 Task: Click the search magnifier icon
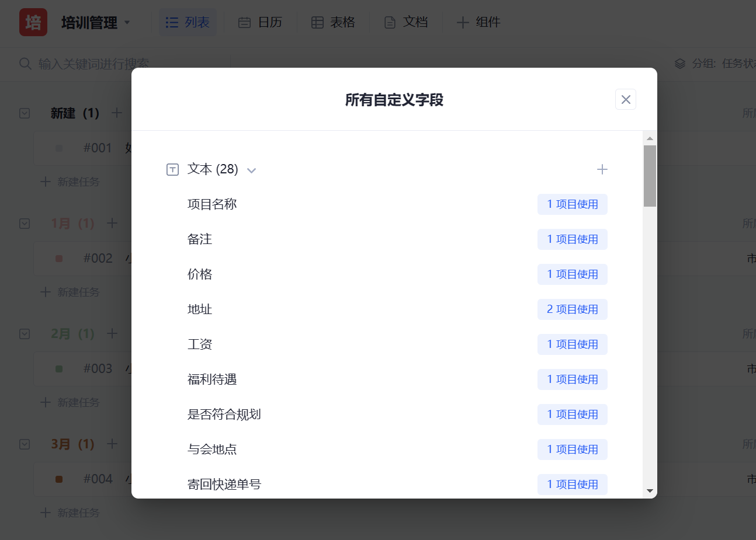click(25, 64)
